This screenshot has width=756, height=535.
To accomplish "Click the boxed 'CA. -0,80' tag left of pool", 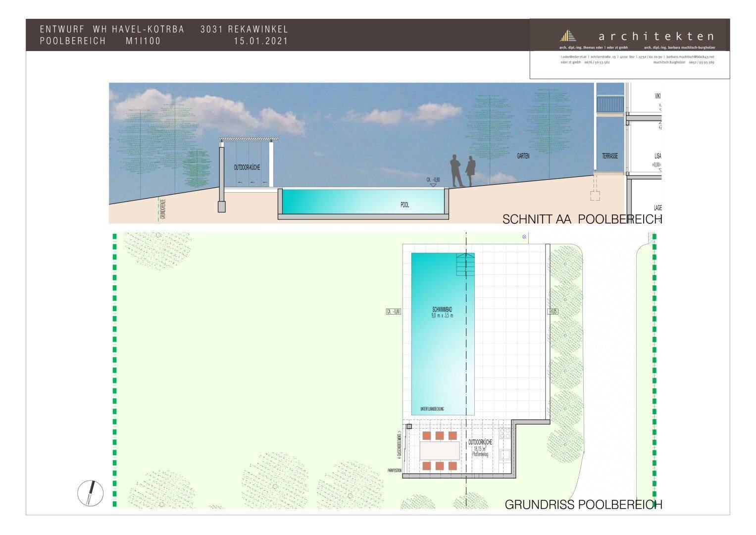I will point(393,312).
